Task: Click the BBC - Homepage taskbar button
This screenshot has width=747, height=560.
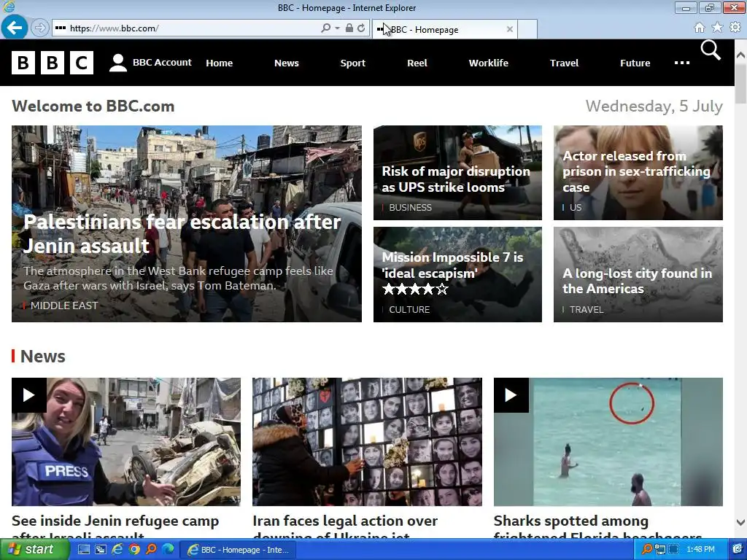Action: tap(239, 550)
